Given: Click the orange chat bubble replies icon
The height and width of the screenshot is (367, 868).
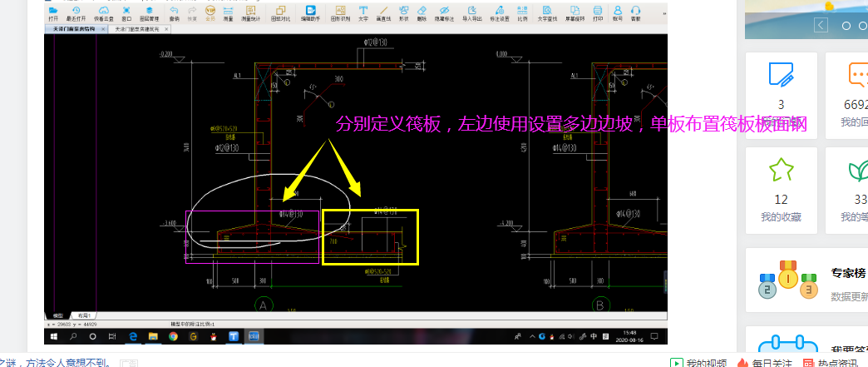Looking at the screenshot, I should pyautogui.click(x=858, y=74).
